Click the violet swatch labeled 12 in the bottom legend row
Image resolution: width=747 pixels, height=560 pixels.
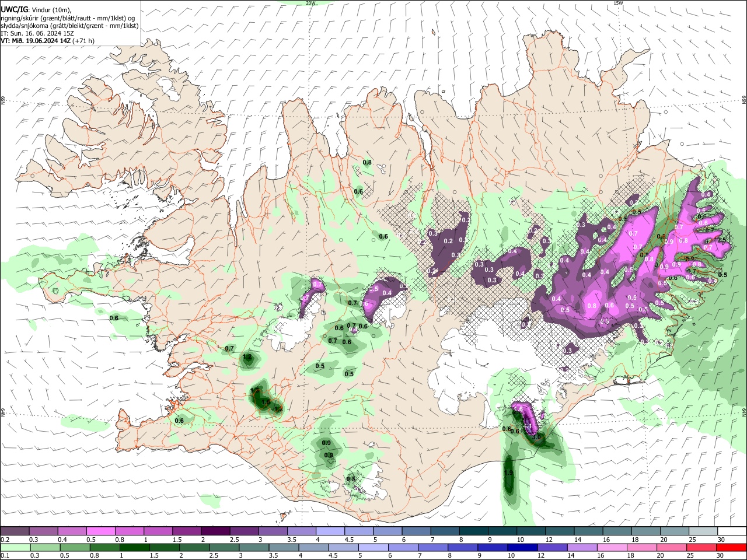pyautogui.click(x=553, y=548)
